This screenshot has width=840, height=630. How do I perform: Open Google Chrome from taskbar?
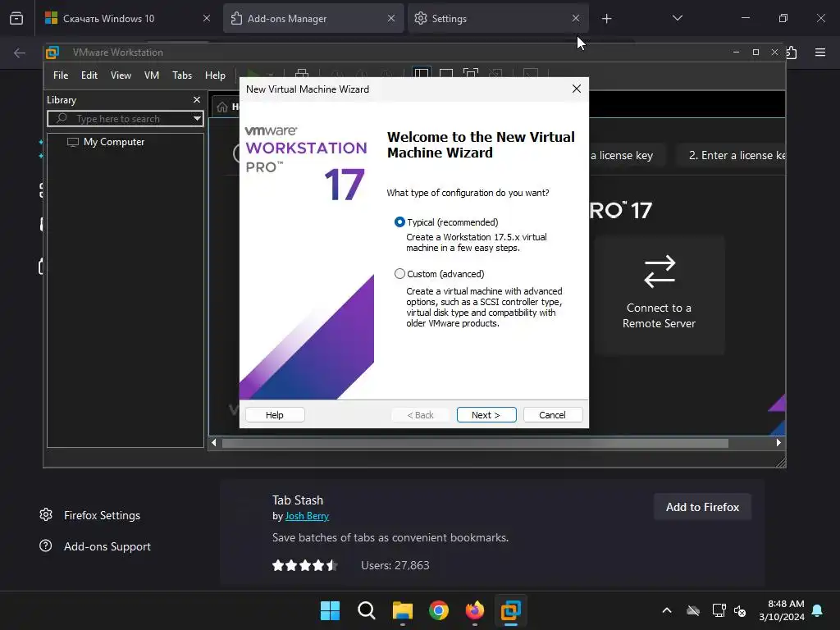click(x=439, y=610)
